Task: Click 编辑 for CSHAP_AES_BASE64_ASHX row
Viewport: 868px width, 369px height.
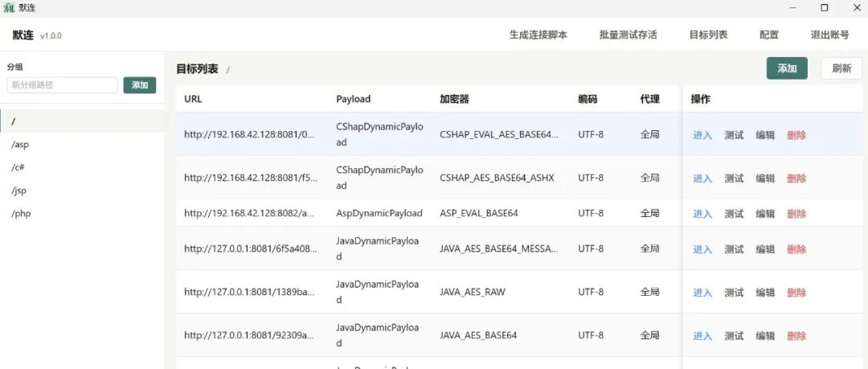Action: click(x=765, y=178)
